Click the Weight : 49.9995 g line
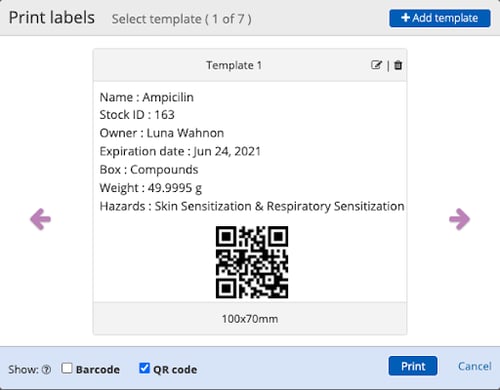The image size is (500, 390). tap(151, 188)
